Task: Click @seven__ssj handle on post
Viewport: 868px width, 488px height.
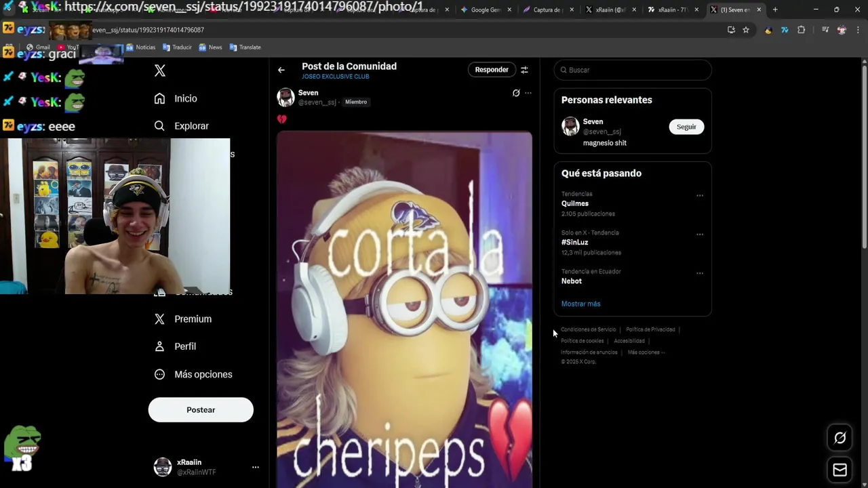Action: pos(317,102)
